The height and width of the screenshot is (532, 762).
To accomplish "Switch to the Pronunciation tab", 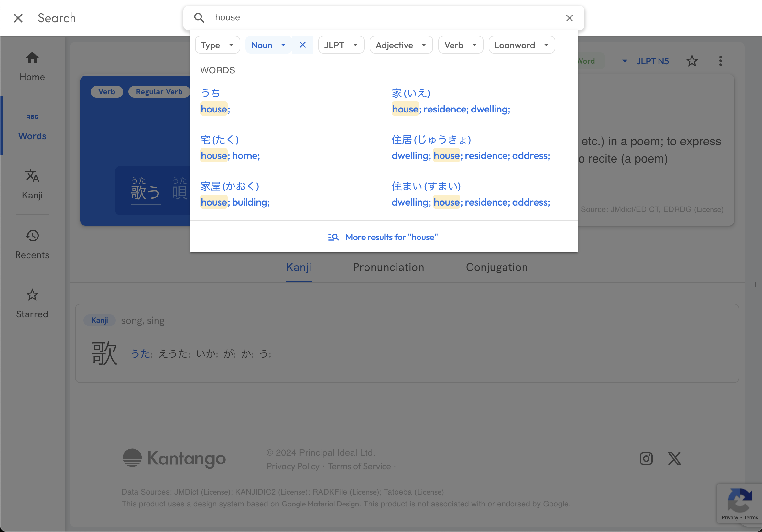I will tap(389, 267).
